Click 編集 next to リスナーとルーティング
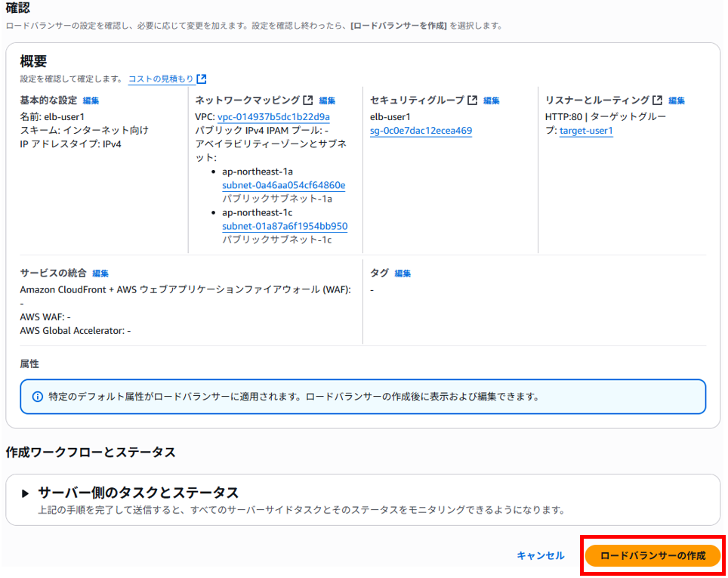 click(677, 100)
